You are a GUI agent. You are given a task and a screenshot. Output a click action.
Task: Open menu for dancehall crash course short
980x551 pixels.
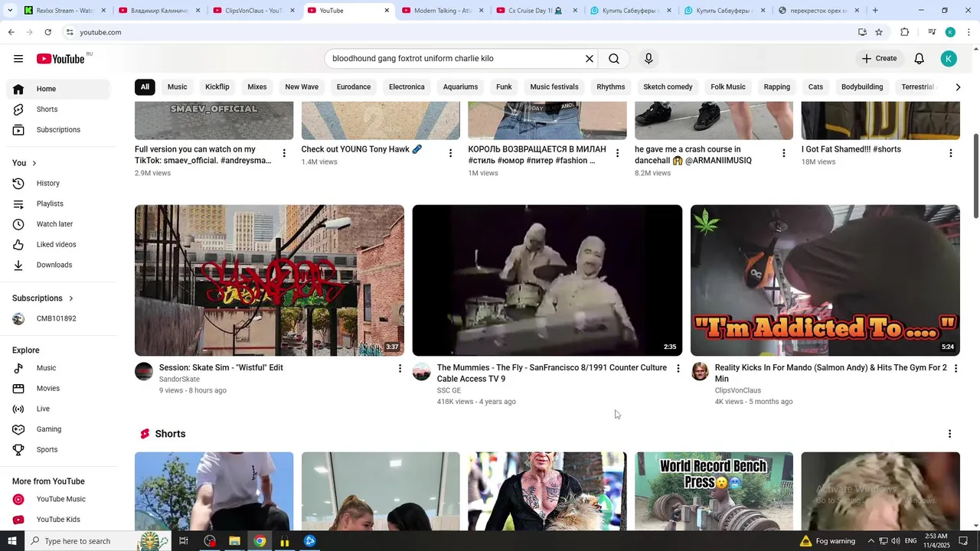coord(784,153)
